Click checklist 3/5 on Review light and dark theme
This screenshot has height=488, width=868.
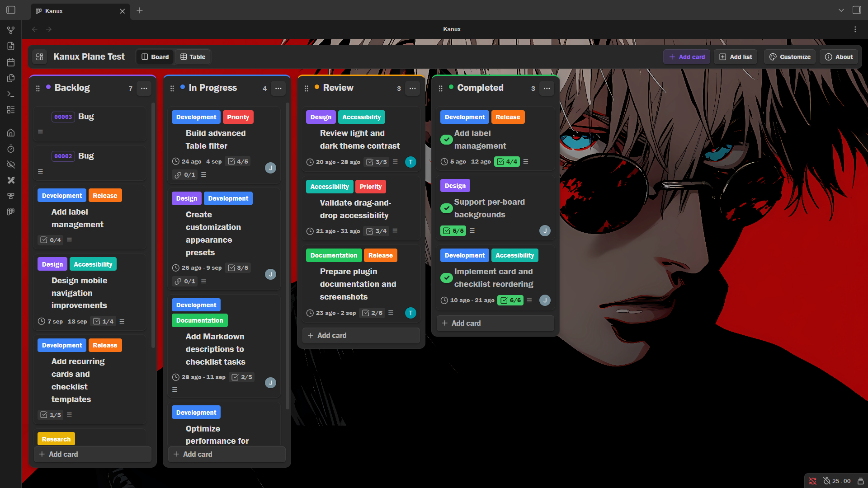tap(377, 162)
